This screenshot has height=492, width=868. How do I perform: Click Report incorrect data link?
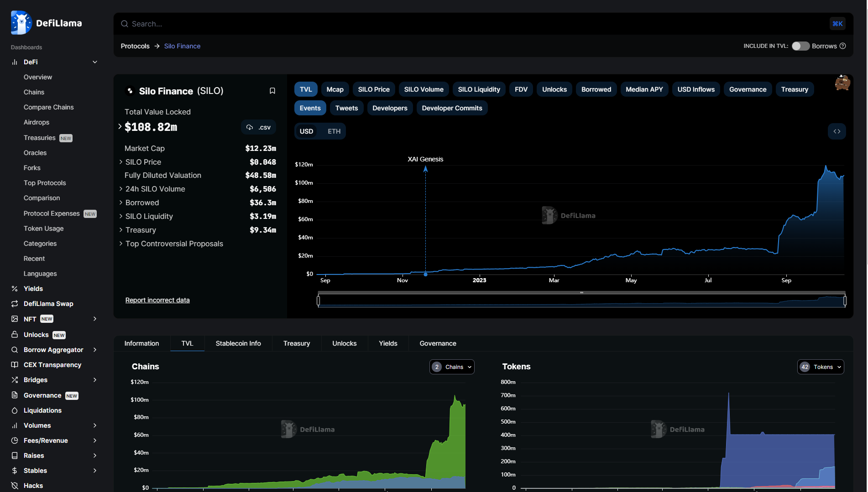click(x=157, y=300)
